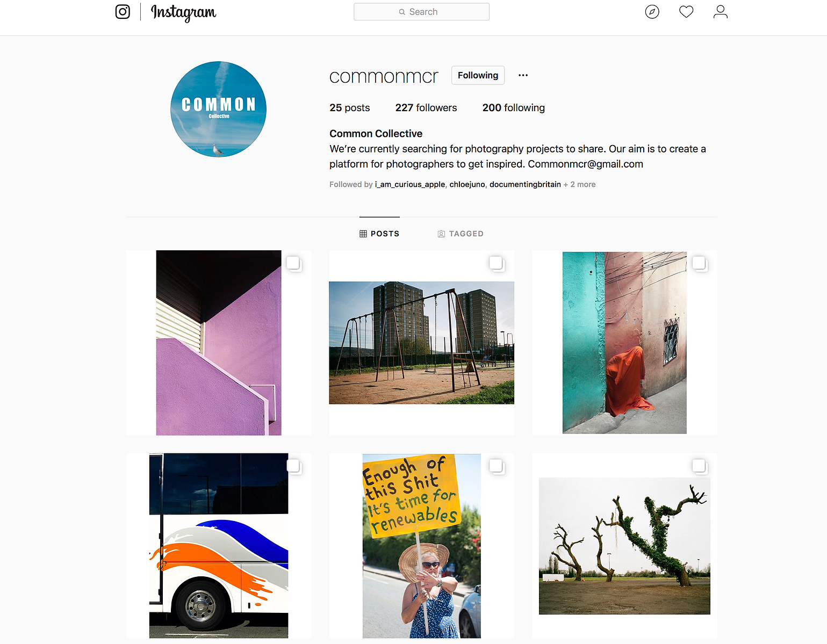827x644 pixels.
Task: Open the renewables protest sign photo
Action: tap(421, 546)
